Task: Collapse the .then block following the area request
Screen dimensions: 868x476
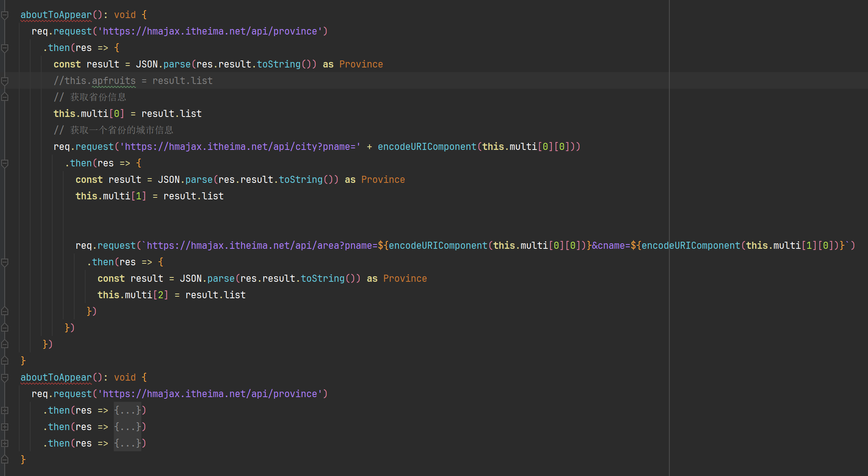Action: tap(5, 263)
